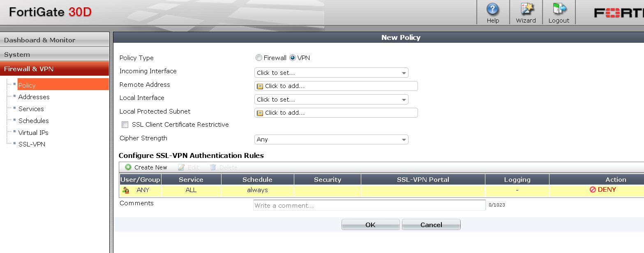Click the green Create New plus icon

coord(128,167)
